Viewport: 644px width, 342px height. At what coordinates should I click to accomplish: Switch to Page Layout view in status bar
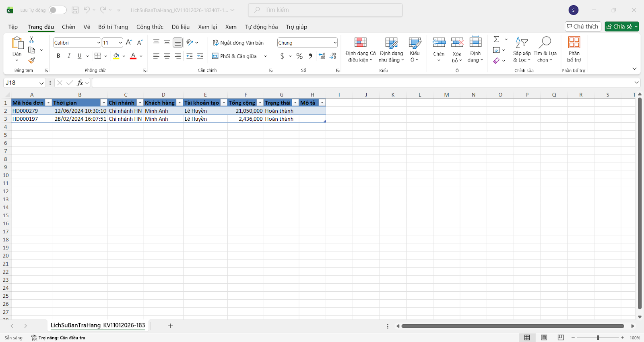[544, 338]
